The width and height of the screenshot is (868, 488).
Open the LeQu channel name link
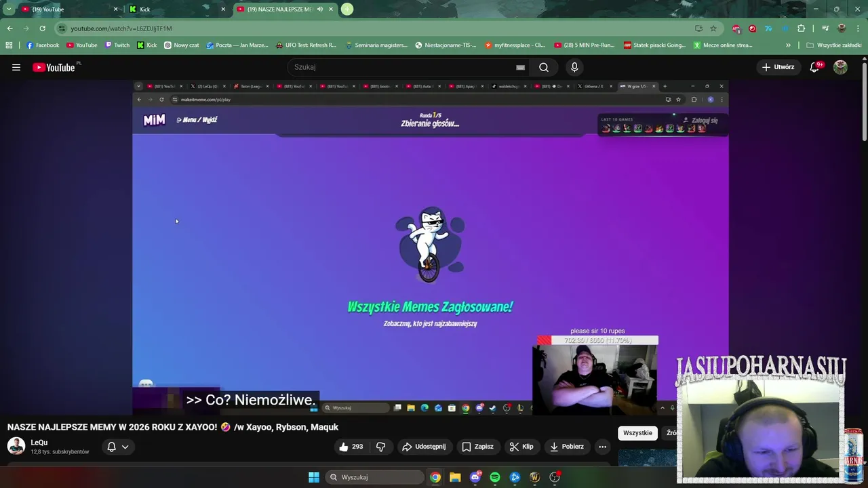point(39,443)
